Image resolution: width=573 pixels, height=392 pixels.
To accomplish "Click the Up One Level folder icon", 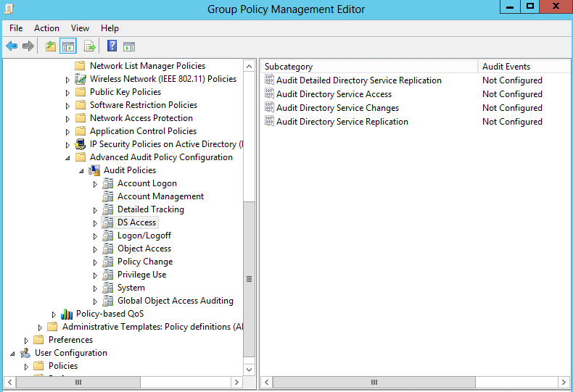I will [x=50, y=46].
